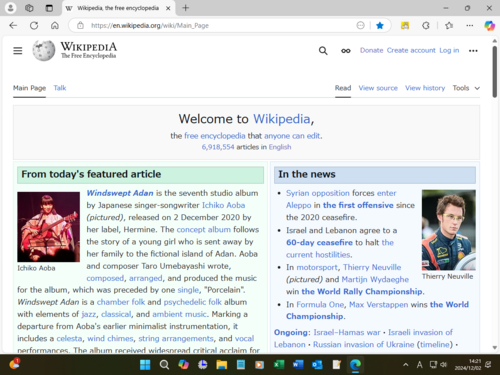The width and height of the screenshot is (500, 375).
Task: Open browser extensions puzzle icon
Action: point(426,26)
